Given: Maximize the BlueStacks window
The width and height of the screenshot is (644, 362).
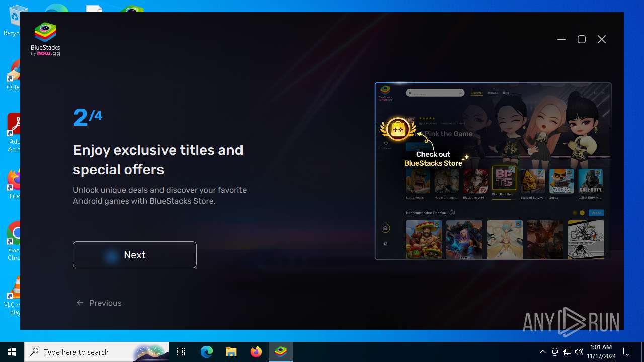Looking at the screenshot, I should pos(582,39).
